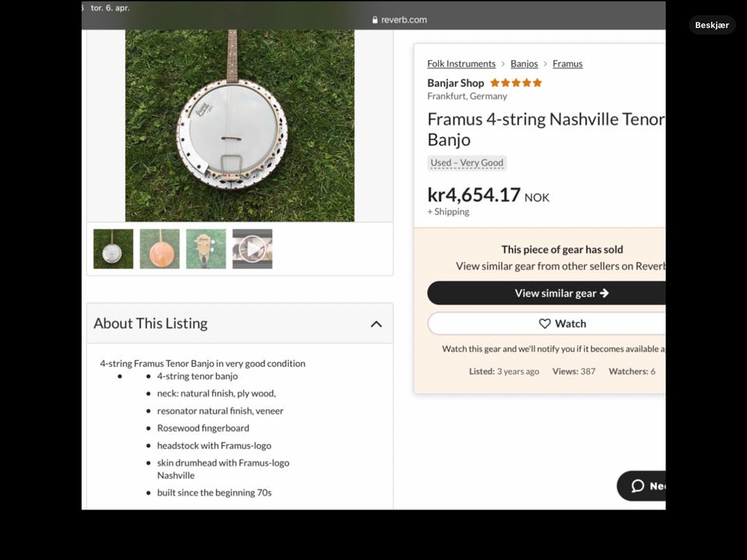Viewport: 747px width, 560px height.
Task: Click the + Shipping text
Action: [x=448, y=212]
